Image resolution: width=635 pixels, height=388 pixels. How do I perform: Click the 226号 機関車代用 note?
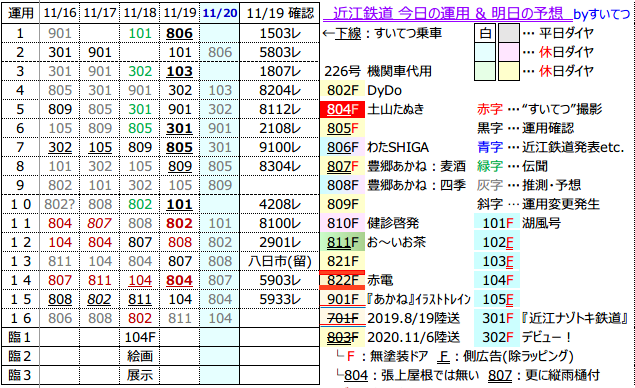pos(378,71)
